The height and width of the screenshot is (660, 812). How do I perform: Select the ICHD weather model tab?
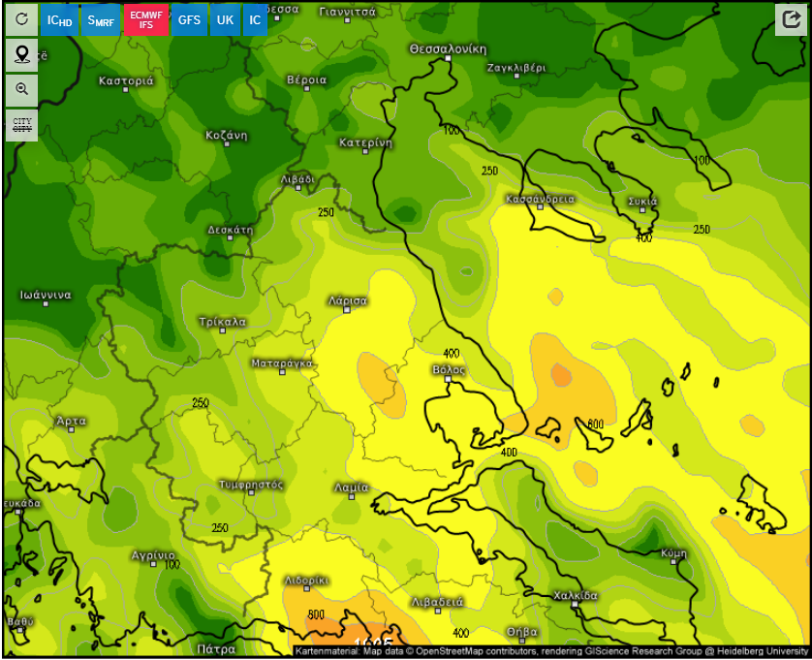[59, 20]
